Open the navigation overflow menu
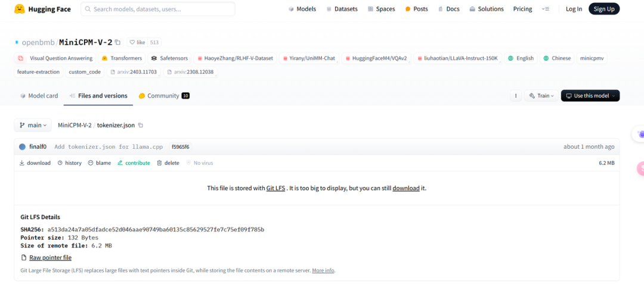Image resolution: width=644 pixels, height=284 pixels. (546, 9)
